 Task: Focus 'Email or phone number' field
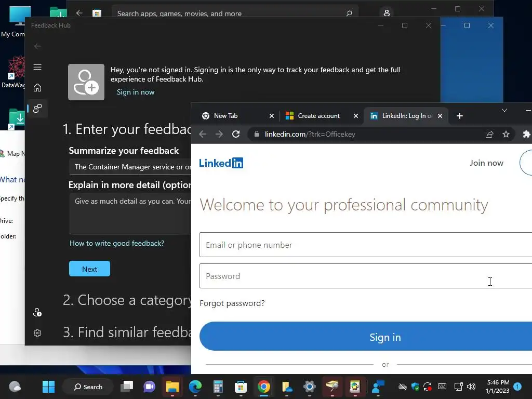[366, 245]
